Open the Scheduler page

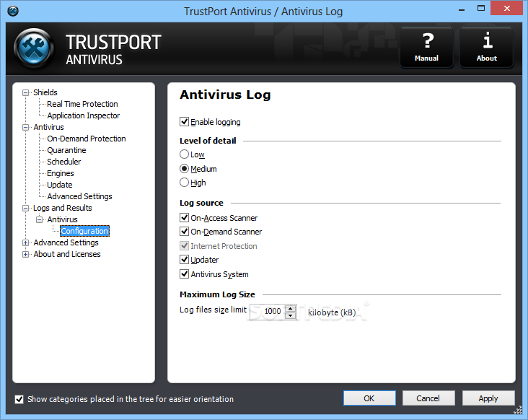[x=64, y=162]
